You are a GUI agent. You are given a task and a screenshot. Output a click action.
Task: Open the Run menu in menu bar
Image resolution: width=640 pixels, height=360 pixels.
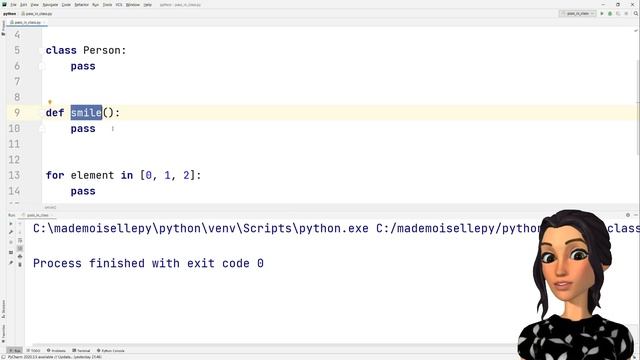[x=96, y=5]
